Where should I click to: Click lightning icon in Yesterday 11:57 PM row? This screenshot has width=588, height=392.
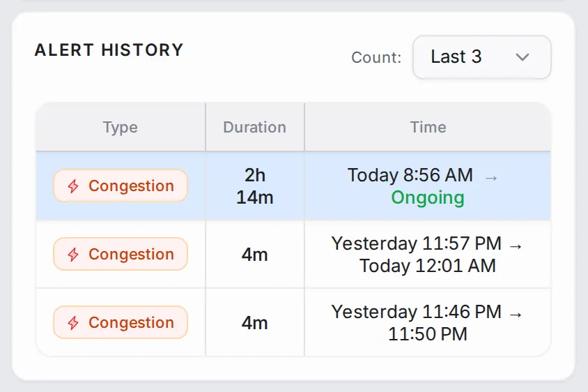tap(73, 254)
